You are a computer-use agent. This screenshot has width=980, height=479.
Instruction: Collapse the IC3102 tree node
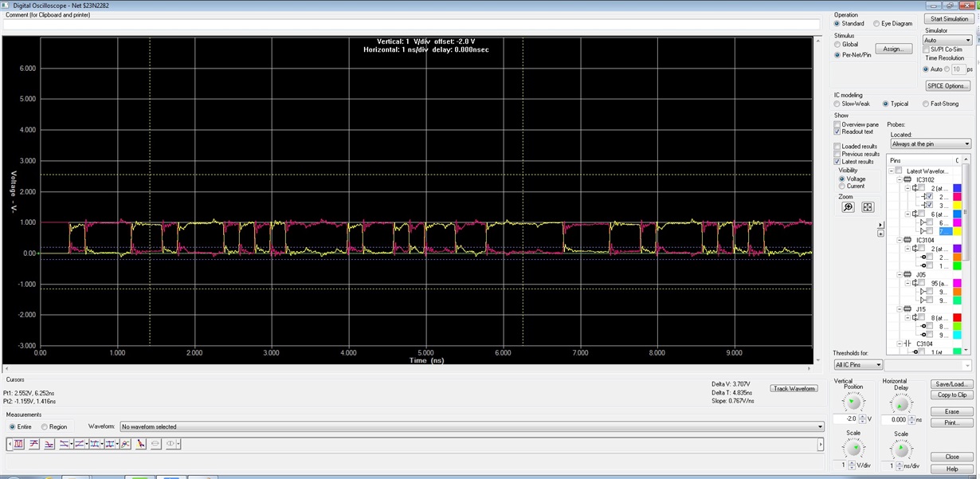pyautogui.click(x=900, y=179)
